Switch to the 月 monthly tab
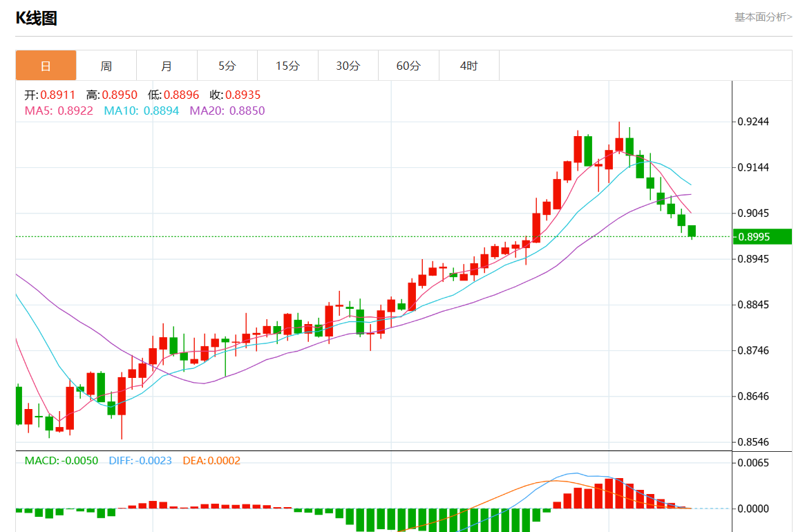Image resolution: width=805 pixels, height=532 pixels. click(x=167, y=66)
